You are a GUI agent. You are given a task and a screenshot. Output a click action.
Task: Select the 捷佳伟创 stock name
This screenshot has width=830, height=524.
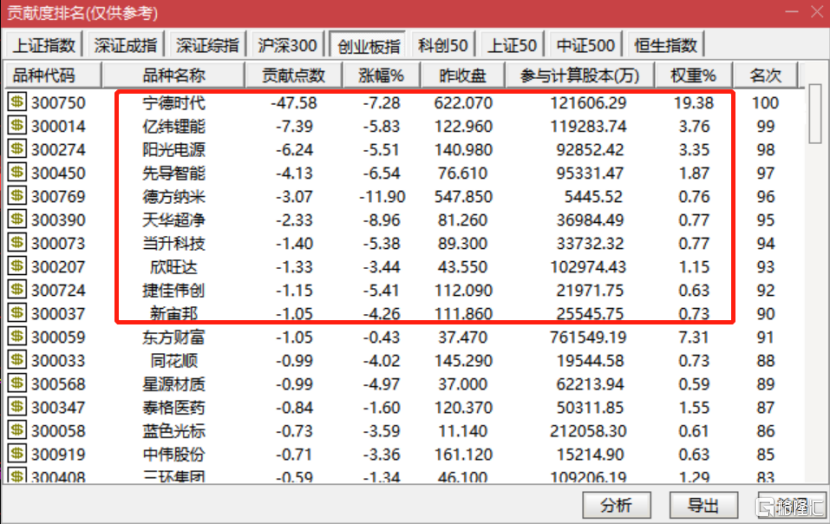tap(174, 290)
